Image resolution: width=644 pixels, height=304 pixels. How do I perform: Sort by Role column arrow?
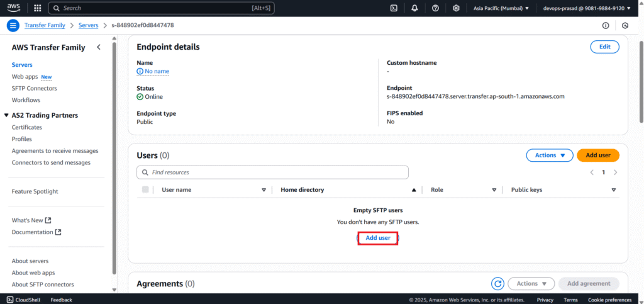(494, 190)
